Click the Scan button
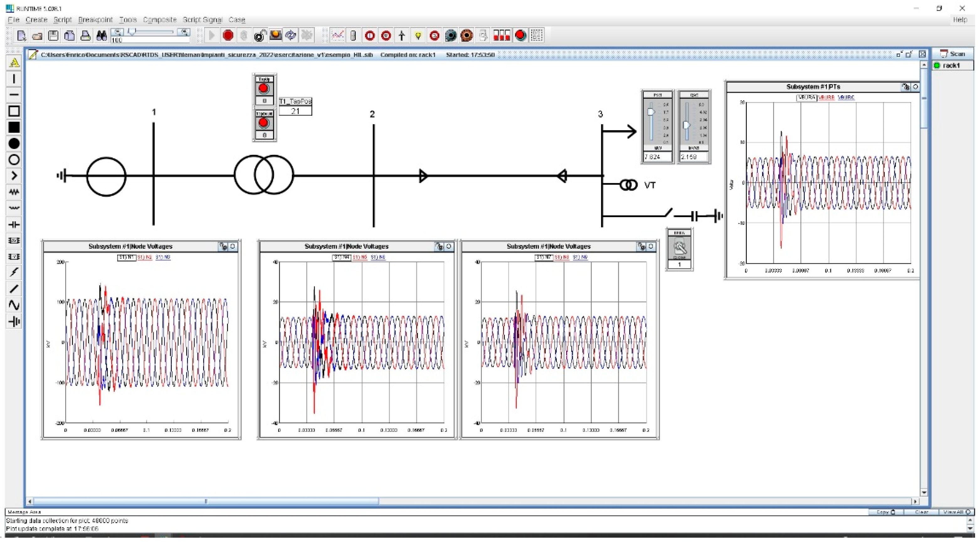Viewport: 980px width, 543px height. tap(953, 54)
